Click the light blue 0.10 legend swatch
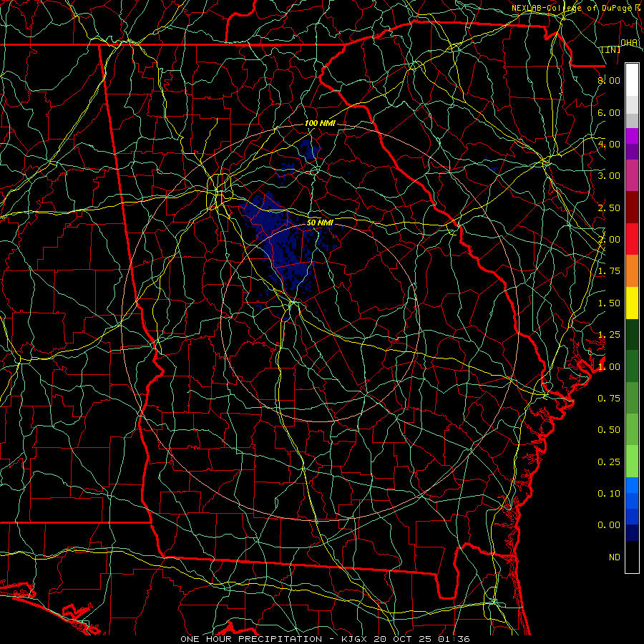644x644 pixels. coord(632,485)
